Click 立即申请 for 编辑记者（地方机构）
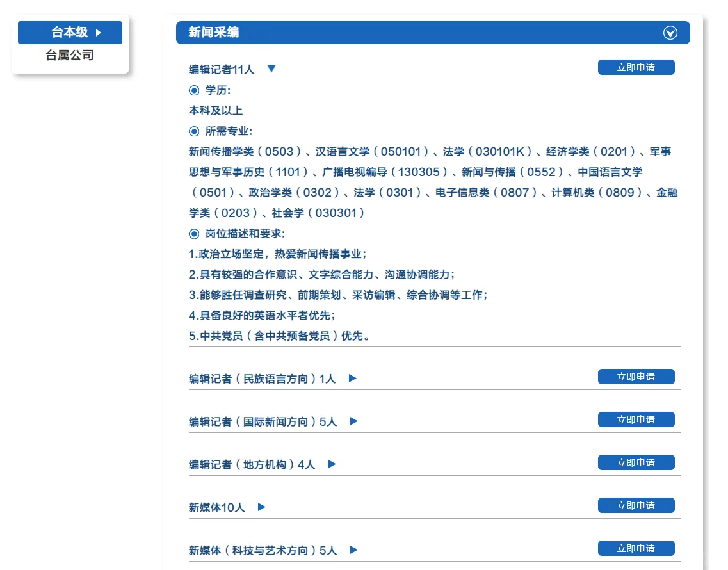 (x=636, y=462)
